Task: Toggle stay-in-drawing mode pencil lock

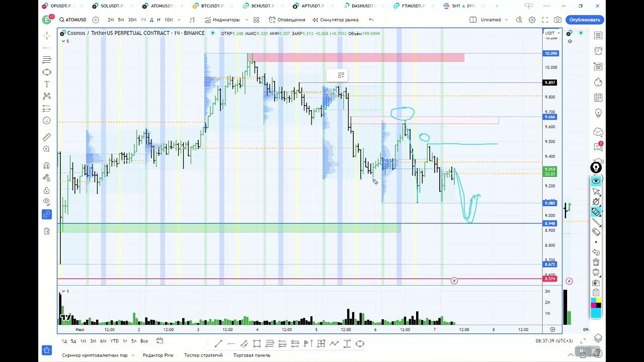Action: (47, 177)
